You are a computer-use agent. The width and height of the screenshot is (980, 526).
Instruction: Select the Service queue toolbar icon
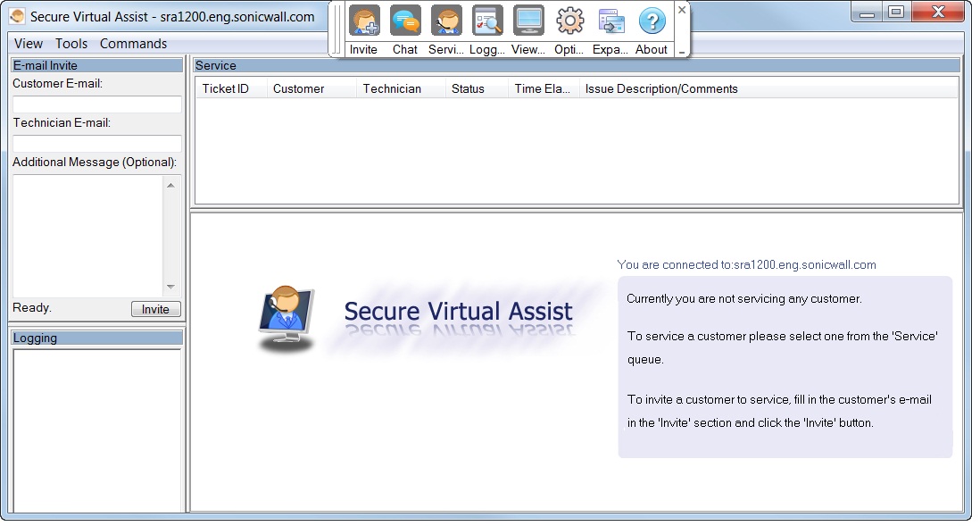446,21
